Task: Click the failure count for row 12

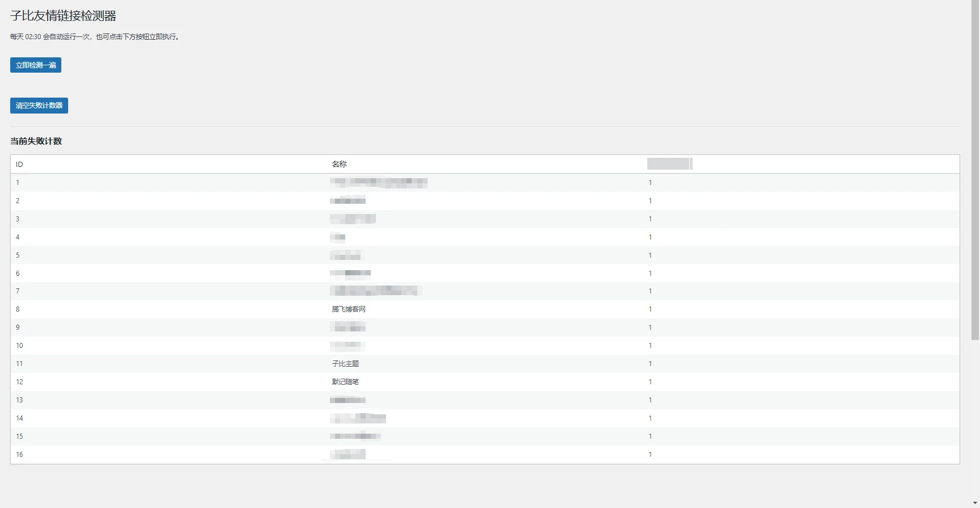Action: 650,382
